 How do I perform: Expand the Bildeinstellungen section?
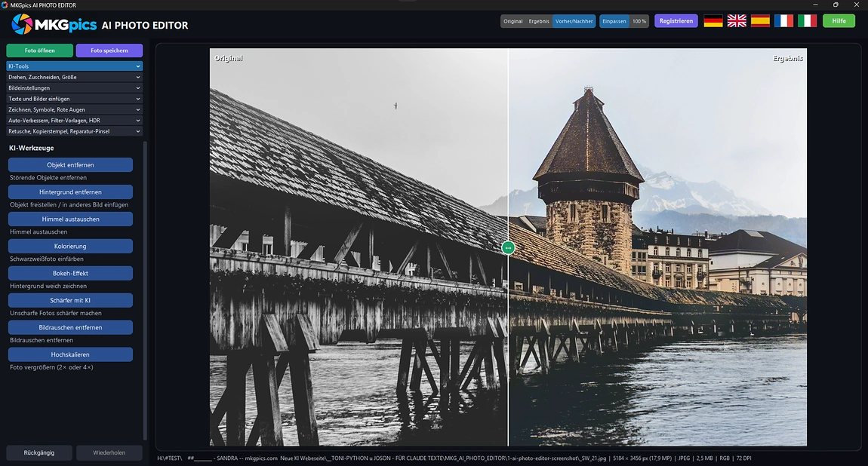(74, 88)
